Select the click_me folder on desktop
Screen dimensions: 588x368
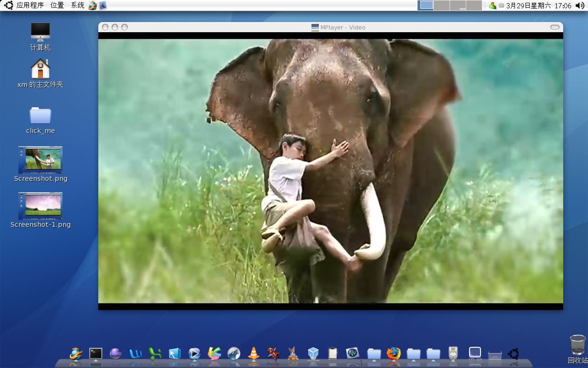pos(40,121)
